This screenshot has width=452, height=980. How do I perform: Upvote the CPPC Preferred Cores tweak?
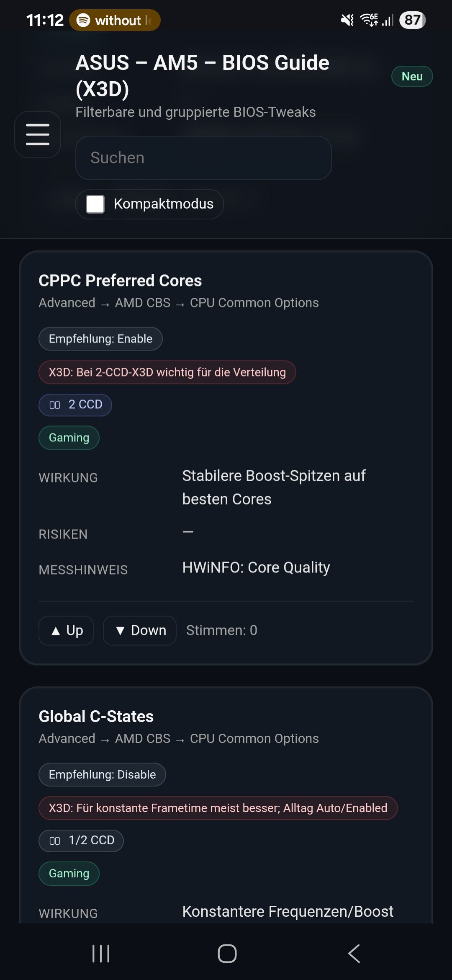[66, 630]
